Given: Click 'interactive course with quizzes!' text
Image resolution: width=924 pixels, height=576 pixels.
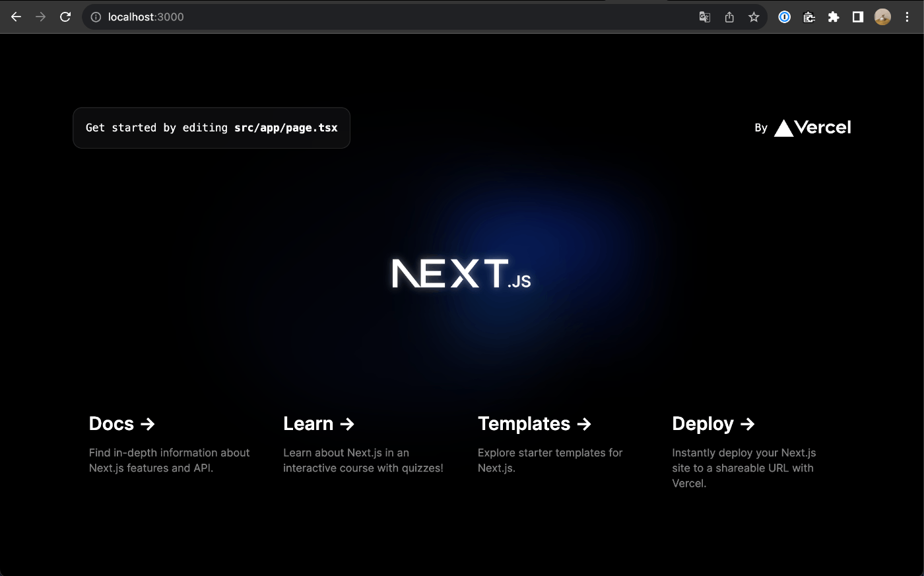Looking at the screenshot, I should (363, 468).
